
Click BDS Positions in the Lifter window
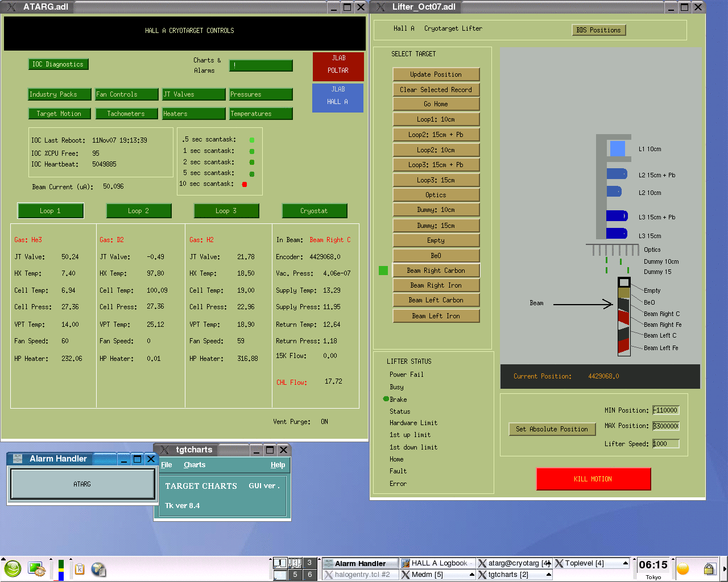point(599,30)
